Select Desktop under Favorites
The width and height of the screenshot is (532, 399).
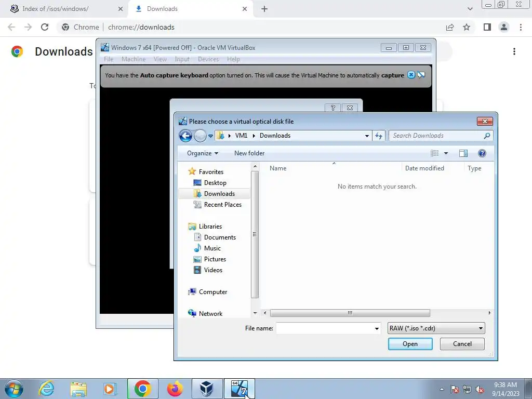215,182
